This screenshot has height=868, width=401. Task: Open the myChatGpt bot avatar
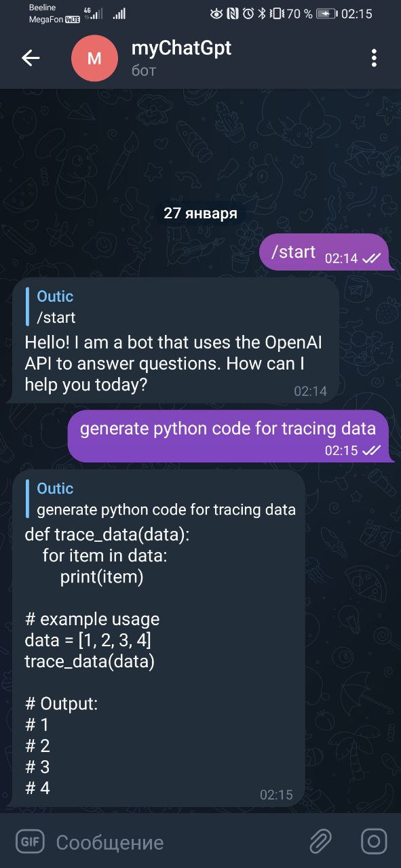pyautogui.click(x=94, y=58)
